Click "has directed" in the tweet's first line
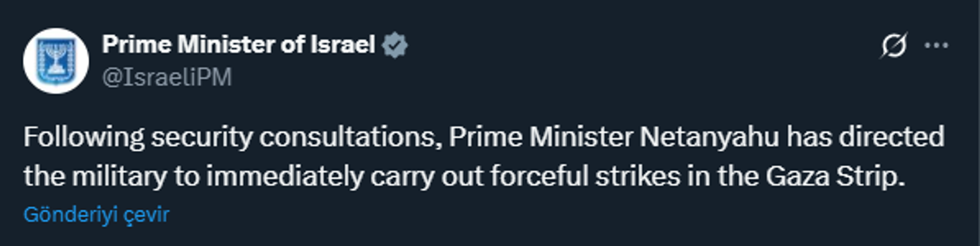This screenshot has width=980, height=246. click(x=865, y=137)
